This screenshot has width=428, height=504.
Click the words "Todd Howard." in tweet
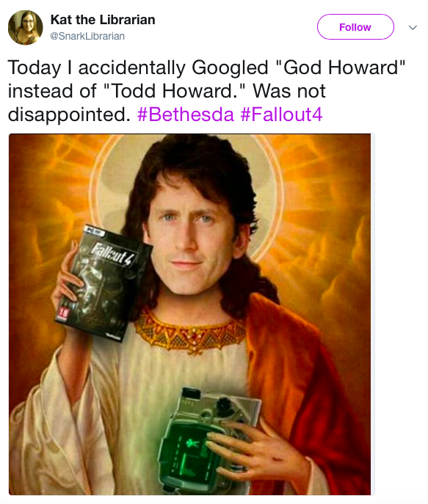(x=175, y=91)
